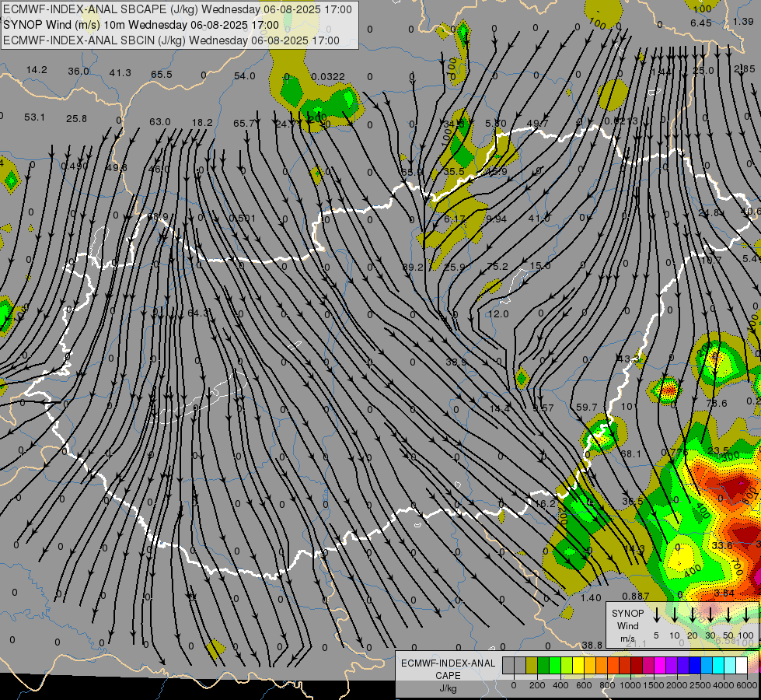Click the wind arrow above 30 m/s
This screenshot has width=761, height=700.
pos(710,614)
